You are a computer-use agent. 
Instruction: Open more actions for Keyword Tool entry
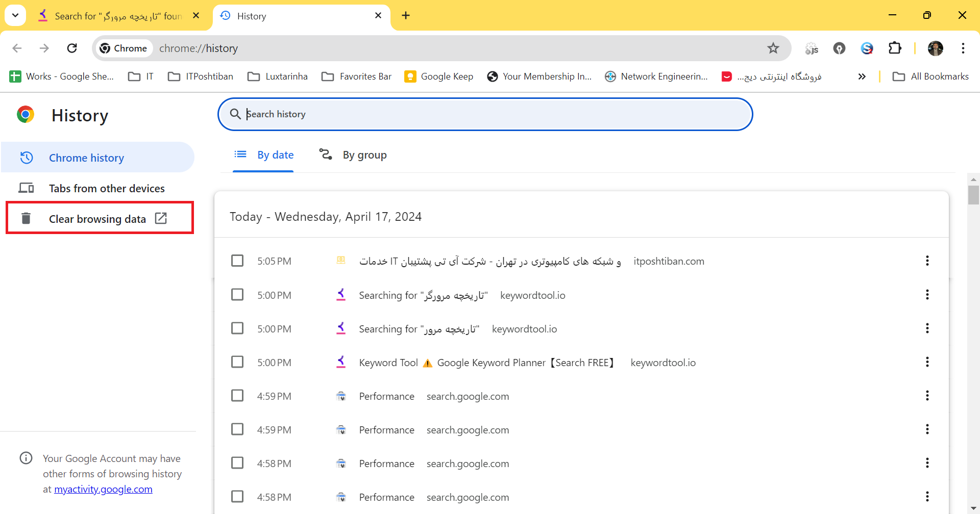coord(927,362)
